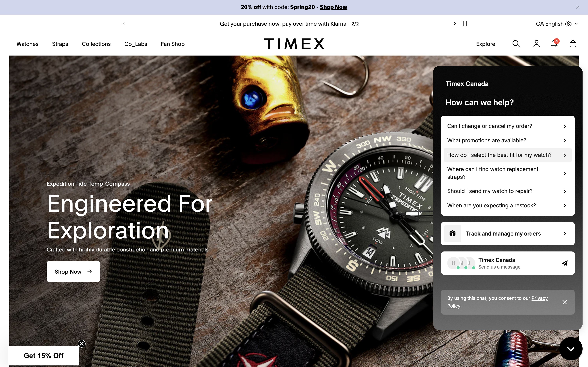
Task: Pause the announcement carousel
Action: 464,23
